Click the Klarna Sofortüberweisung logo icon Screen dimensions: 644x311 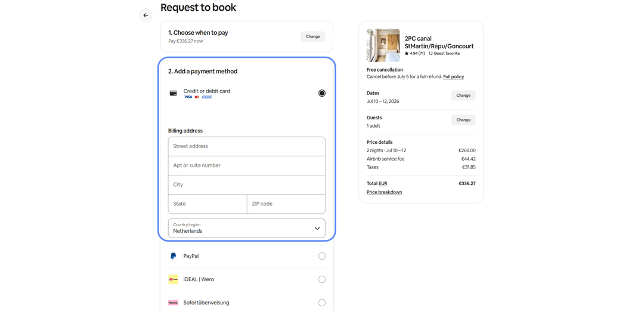click(174, 303)
